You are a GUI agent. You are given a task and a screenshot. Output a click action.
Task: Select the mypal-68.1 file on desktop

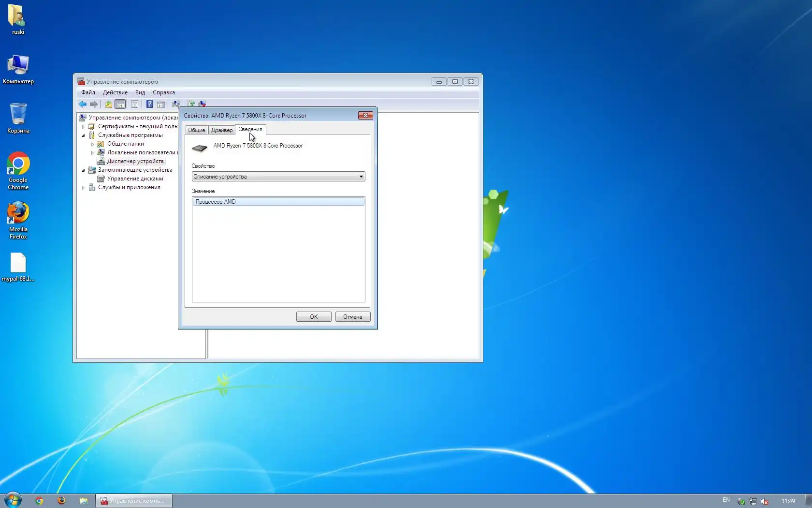click(x=18, y=267)
